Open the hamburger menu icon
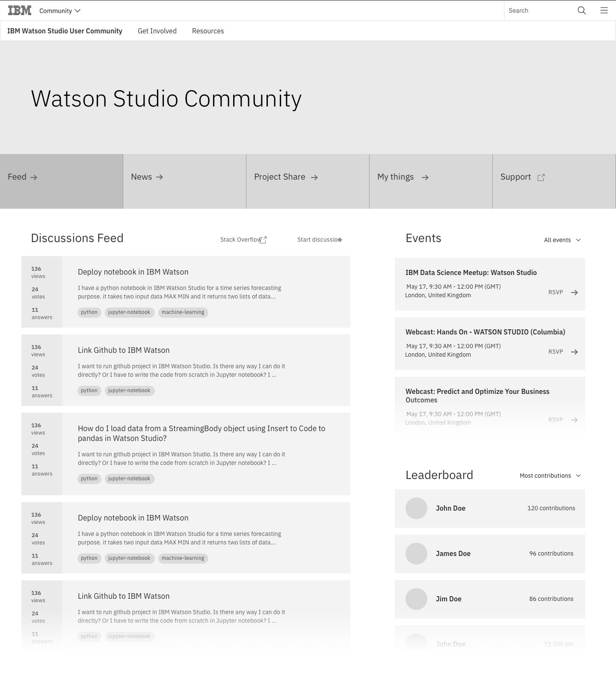 (x=604, y=11)
